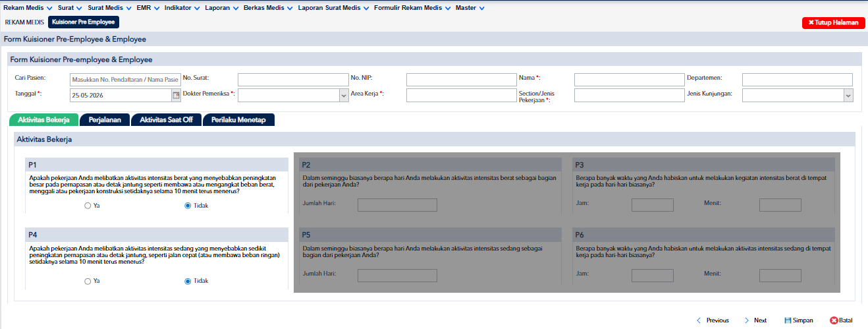Select Tidak radio for question P4
This screenshot has width=868, height=329.
(188, 281)
